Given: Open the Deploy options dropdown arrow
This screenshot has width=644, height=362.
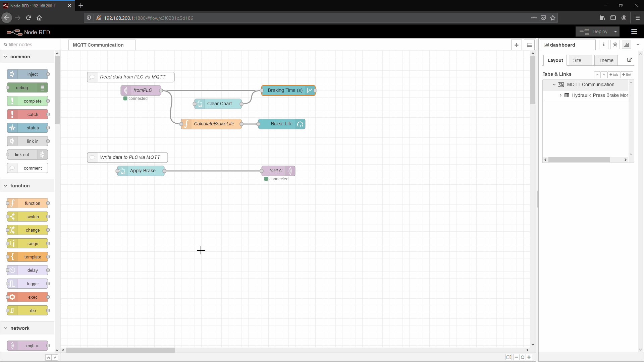Looking at the screenshot, I should [x=615, y=32].
